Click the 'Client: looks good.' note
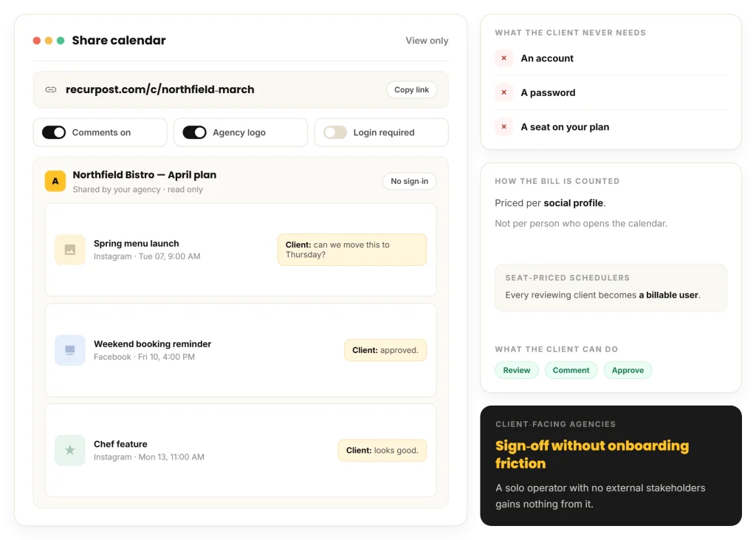Viewport: 756px width, 540px height. coord(382,451)
